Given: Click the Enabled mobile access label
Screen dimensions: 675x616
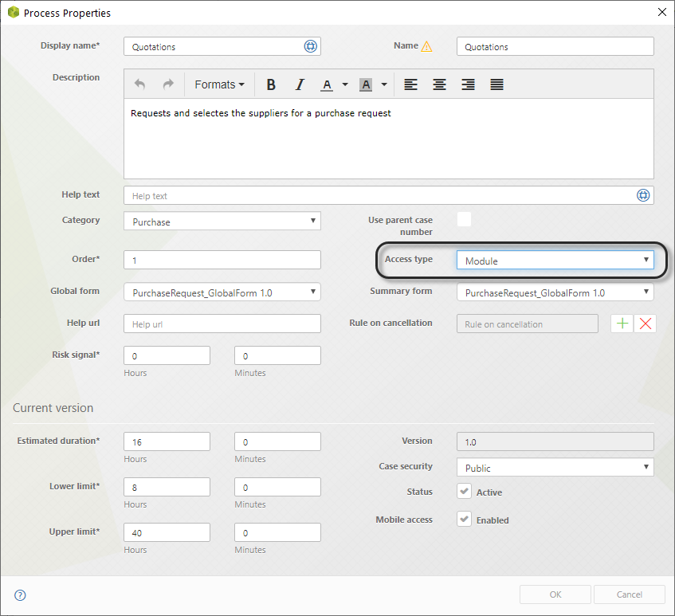Looking at the screenshot, I should [493, 520].
